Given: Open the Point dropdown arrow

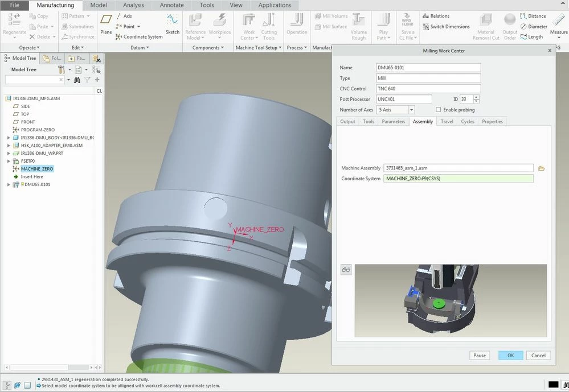Looking at the screenshot, I should click(138, 27).
